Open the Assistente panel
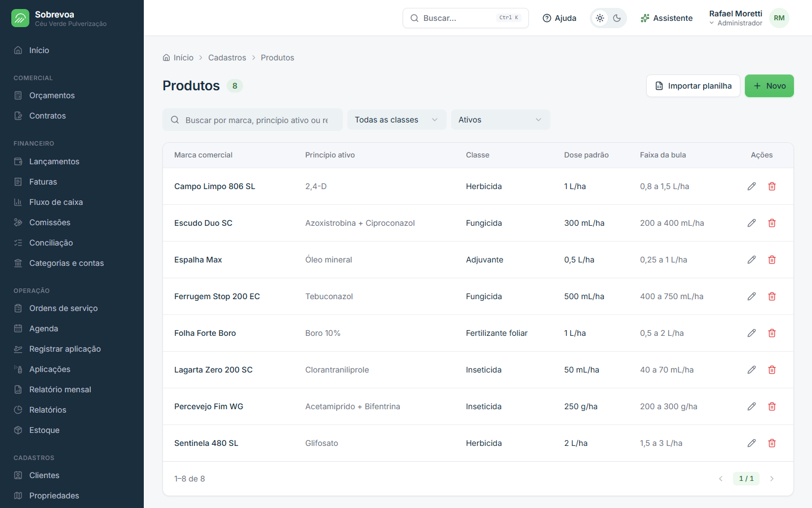812x508 pixels. (667, 18)
